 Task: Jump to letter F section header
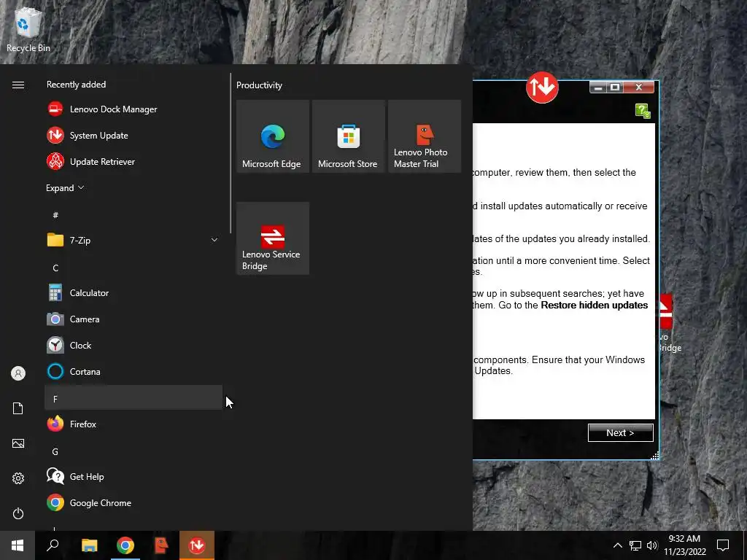[133, 397]
